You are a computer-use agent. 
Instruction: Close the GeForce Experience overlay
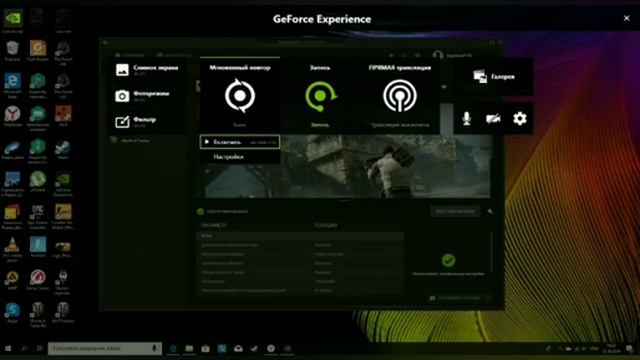click(627, 18)
